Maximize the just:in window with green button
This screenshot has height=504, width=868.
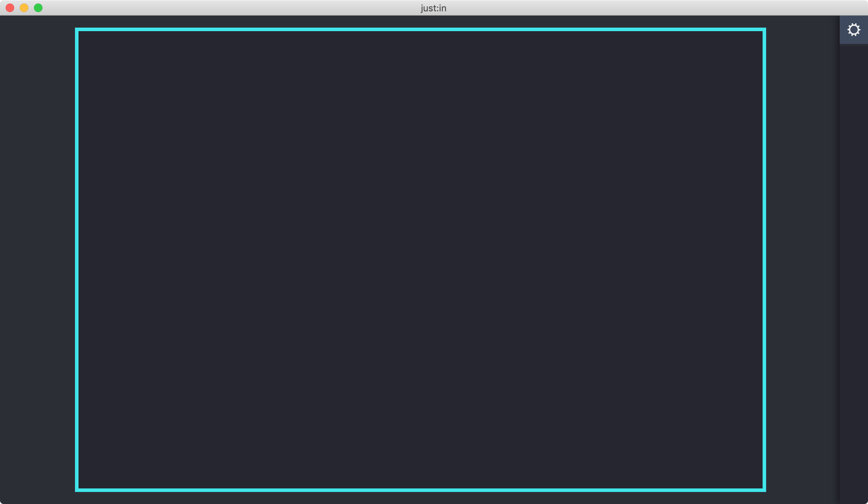pos(38,8)
